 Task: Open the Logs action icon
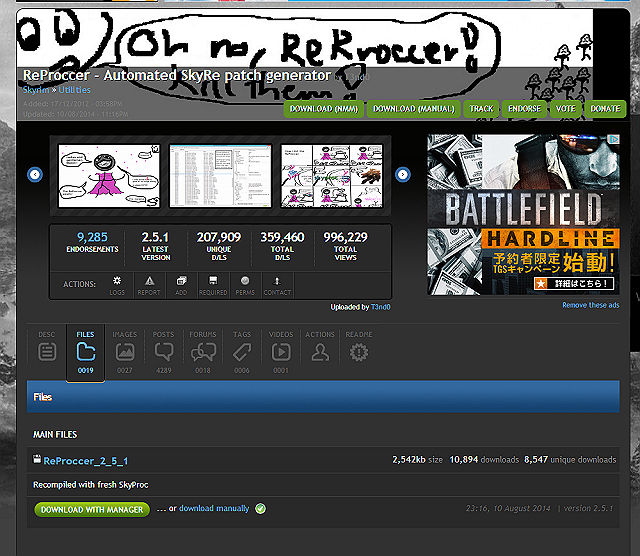tap(117, 285)
